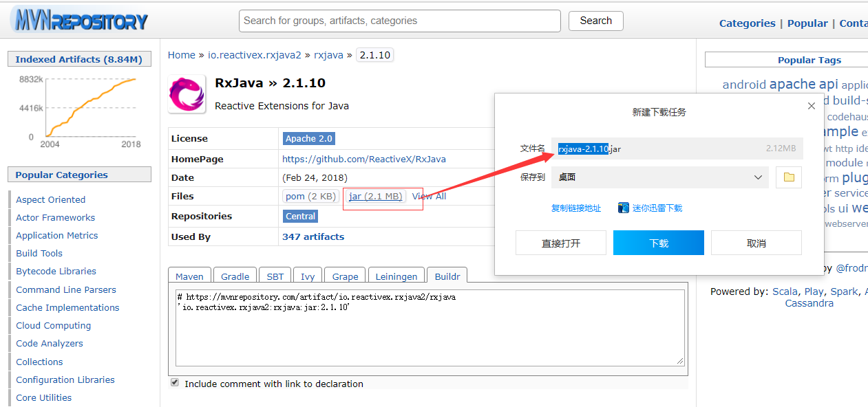Click the android popular tag
Screen dimensions: 868x407
click(x=744, y=85)
